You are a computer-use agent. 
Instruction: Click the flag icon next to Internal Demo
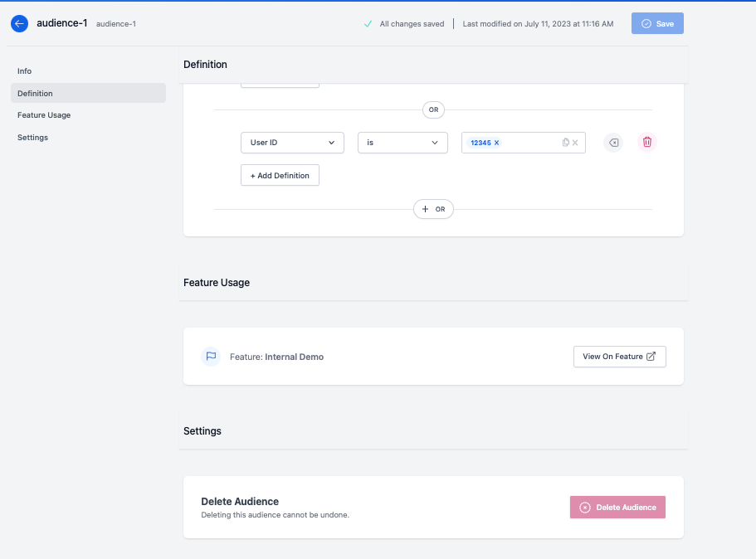(210, 356)
